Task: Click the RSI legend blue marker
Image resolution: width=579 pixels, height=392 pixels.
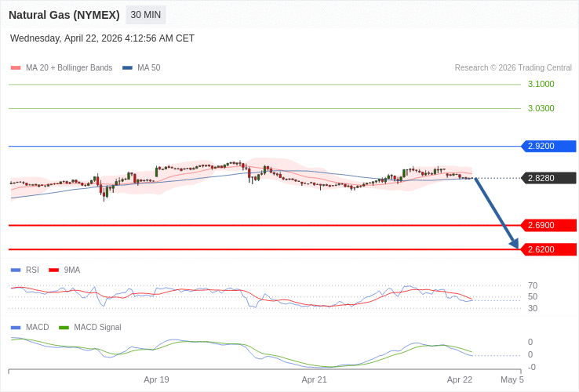Action: coord(16,270)
